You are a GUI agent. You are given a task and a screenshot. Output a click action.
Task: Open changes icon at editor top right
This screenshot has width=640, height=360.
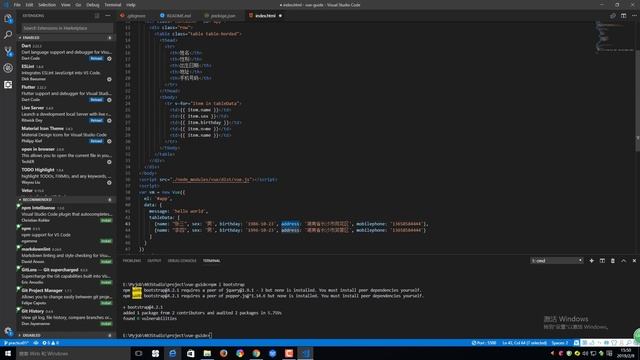coord(613,16)
